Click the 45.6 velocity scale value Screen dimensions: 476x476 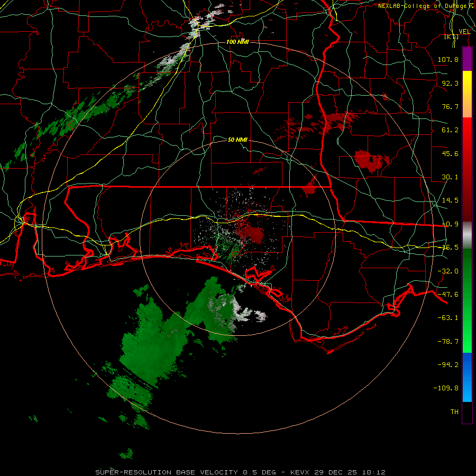click(x=450, y=153)
